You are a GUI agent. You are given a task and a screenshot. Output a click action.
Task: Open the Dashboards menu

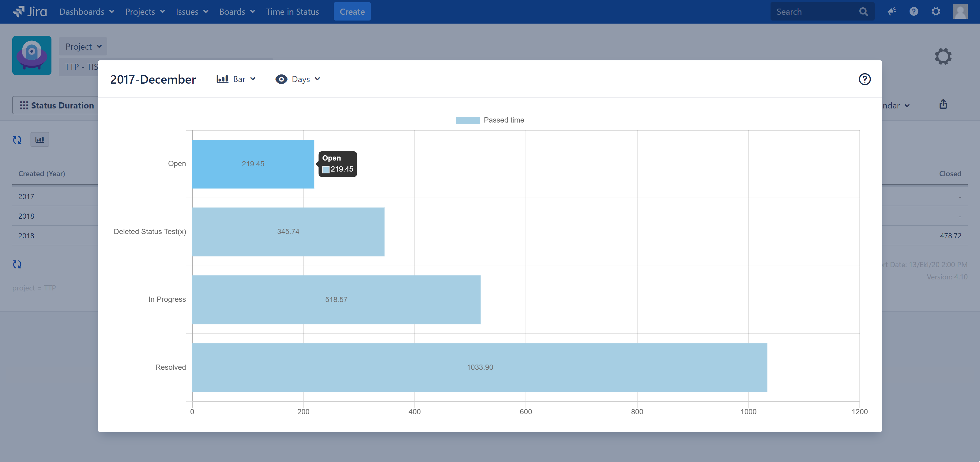(87, 11)
